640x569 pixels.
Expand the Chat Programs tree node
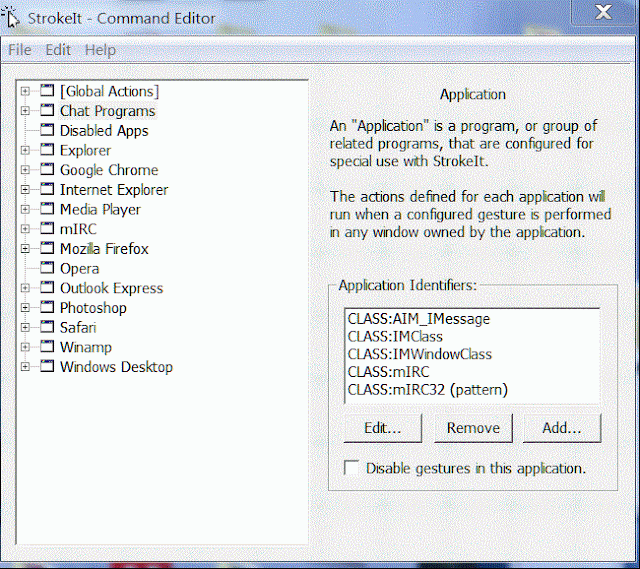[x=25, y=111]
